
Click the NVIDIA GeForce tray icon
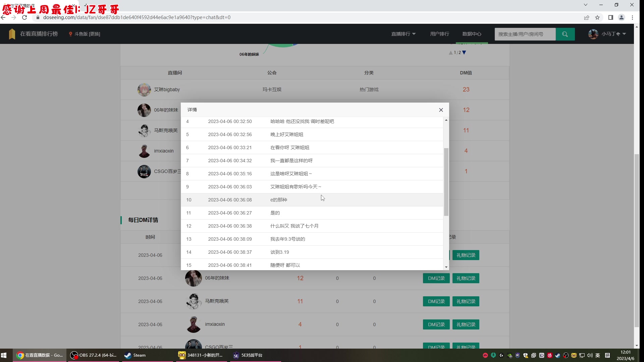pos(509,355)
